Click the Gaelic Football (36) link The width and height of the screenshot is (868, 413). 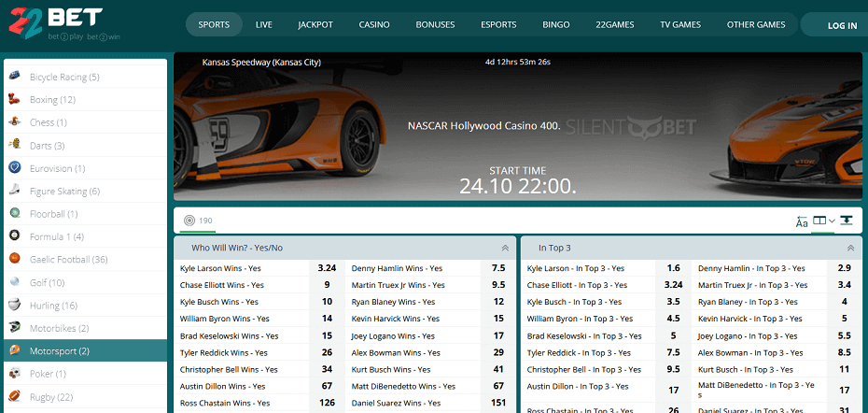(69, 260)
